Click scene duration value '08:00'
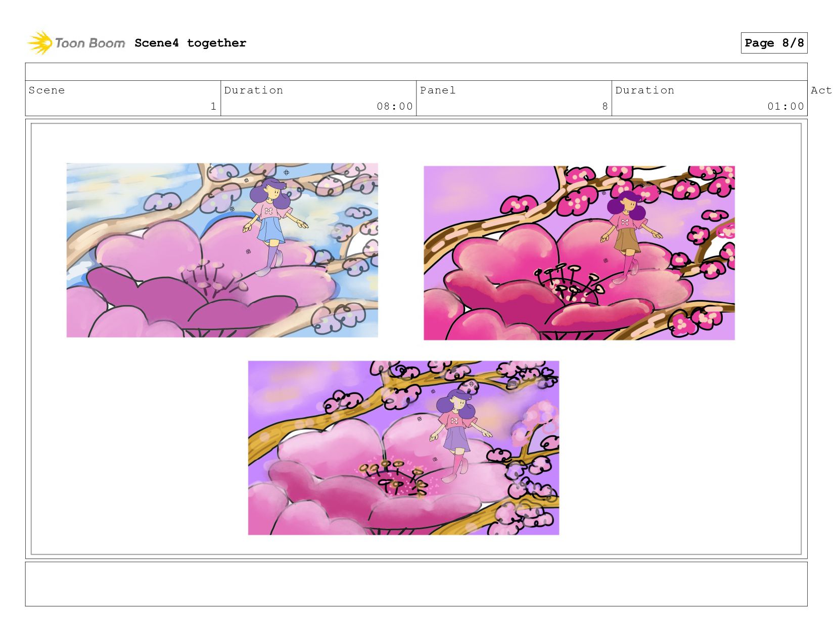Image resolution: width=834 pixels, height=644 pixels. pyautogui.click(x=395, y=106)
